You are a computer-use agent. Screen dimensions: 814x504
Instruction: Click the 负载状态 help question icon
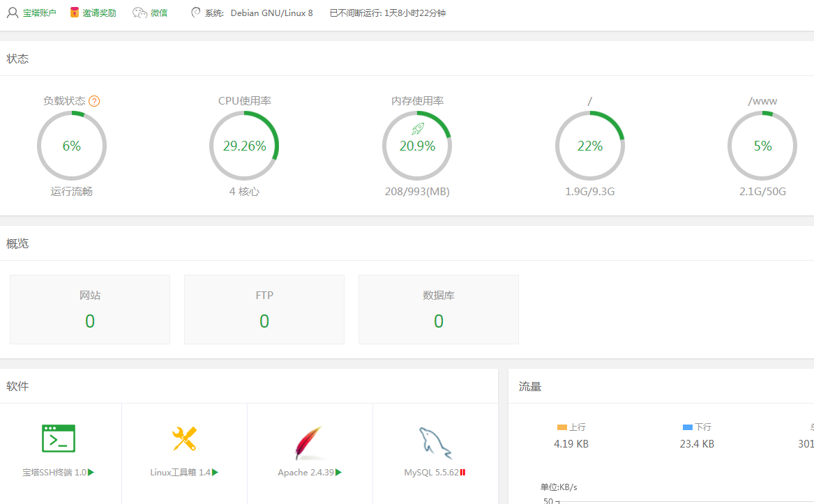coord(94,101)
